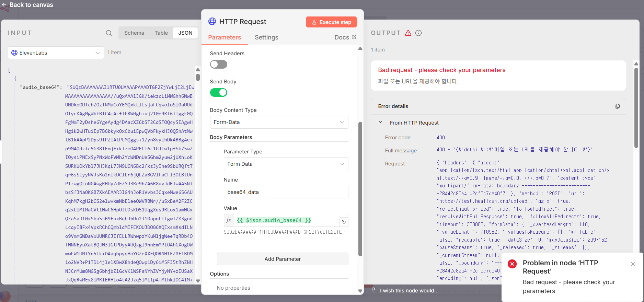
Task: Click the Add Parameter button
Action: click(283, 259)
